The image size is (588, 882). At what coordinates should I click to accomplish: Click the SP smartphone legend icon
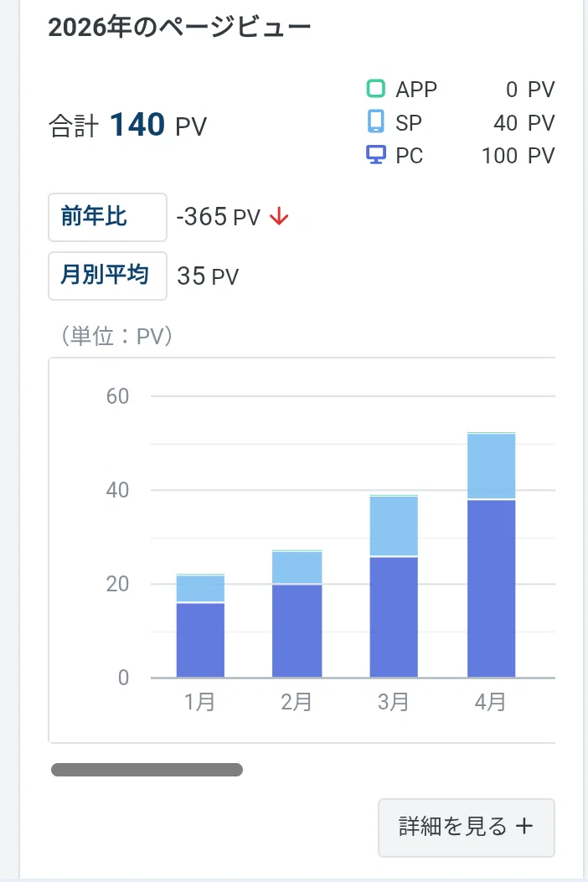[375, 121]
